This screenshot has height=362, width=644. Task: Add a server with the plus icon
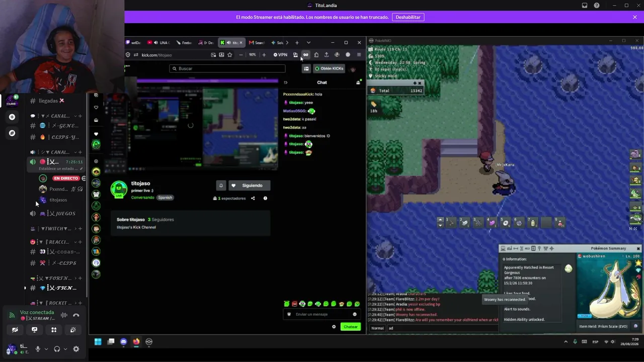coord(12,117)
